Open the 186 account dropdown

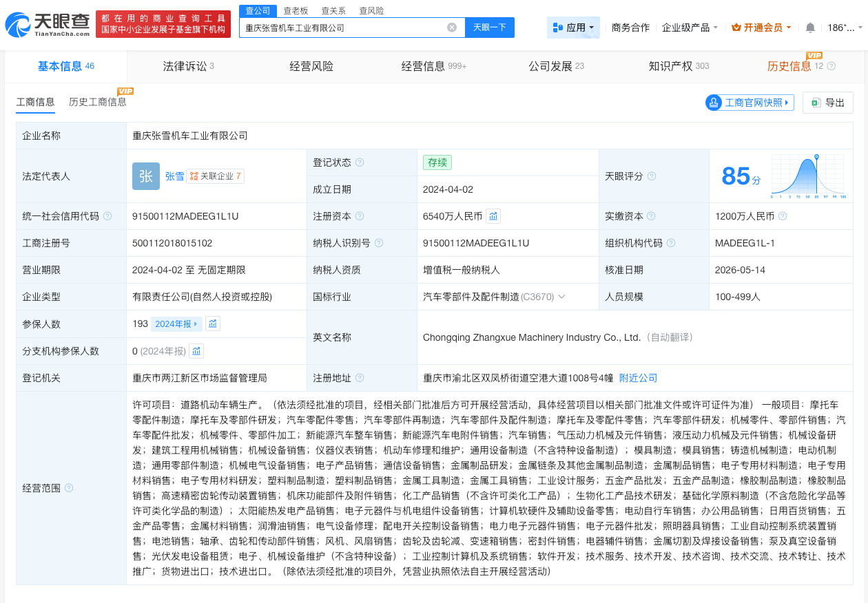click(x=845, y=28)
